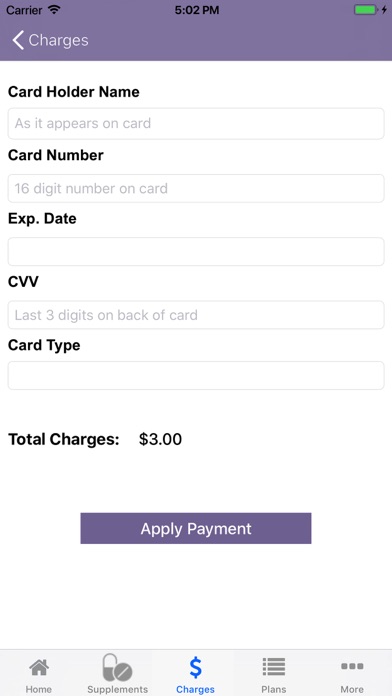
Task: Tap the More three-dots icon
Action: pyautogui.click(x=352, y=666)
